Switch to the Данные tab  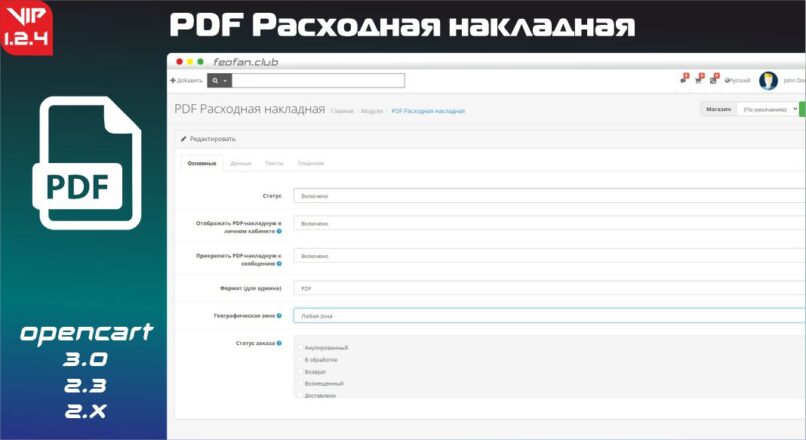tap(241, 163)
